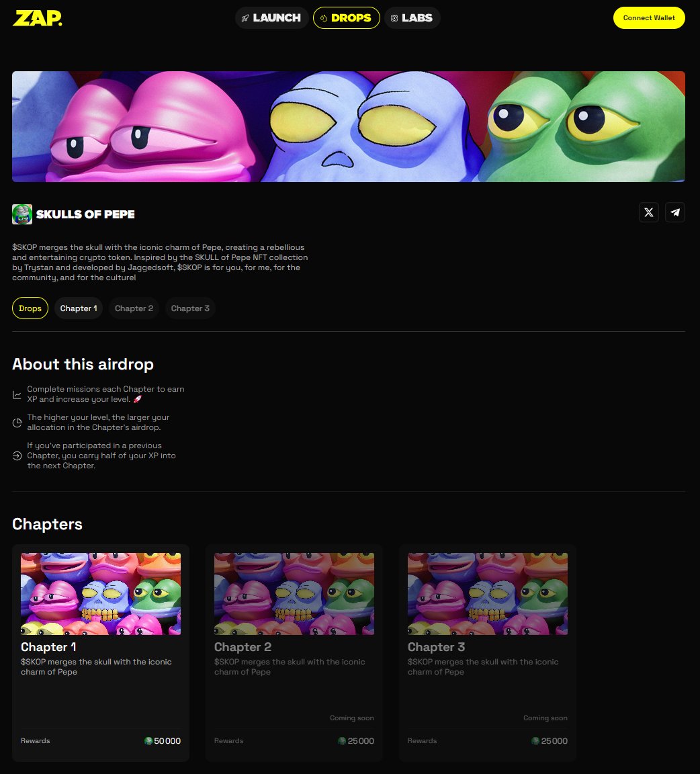Viewport: 700px width, 774px height.
Task: Click Chapter 1 card description text
Action: [96, 667]
